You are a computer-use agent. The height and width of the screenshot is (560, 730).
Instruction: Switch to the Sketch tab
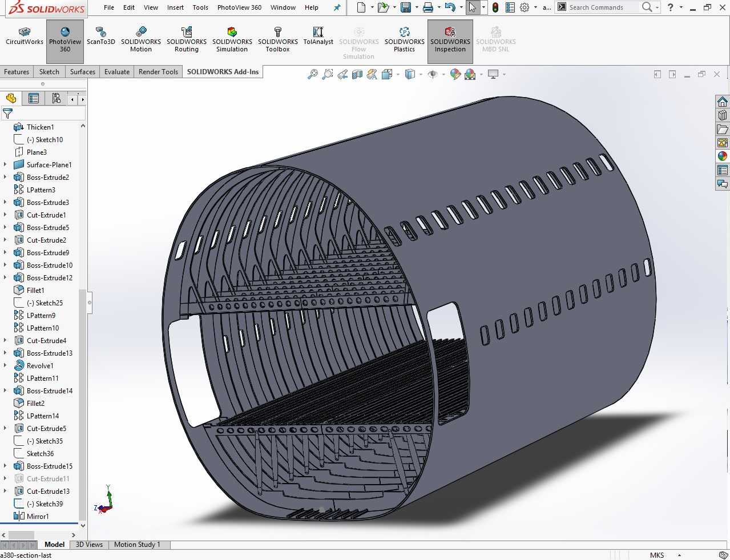coord(49,72)
